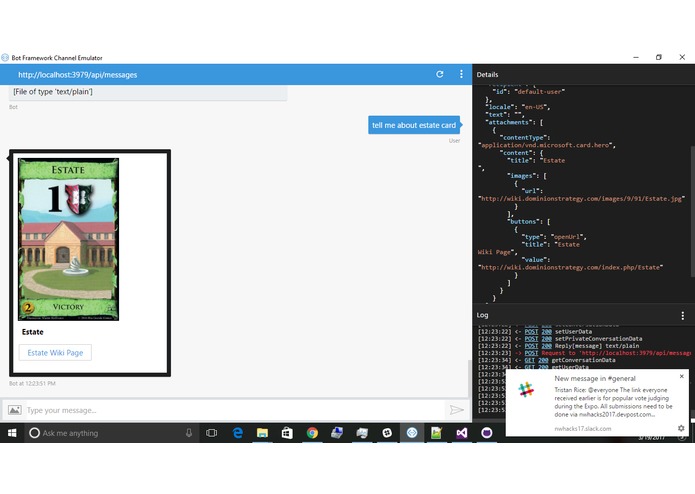
Task: Launch Microsoft Edge from the taskbar
Action: click(x=238, y=433)
